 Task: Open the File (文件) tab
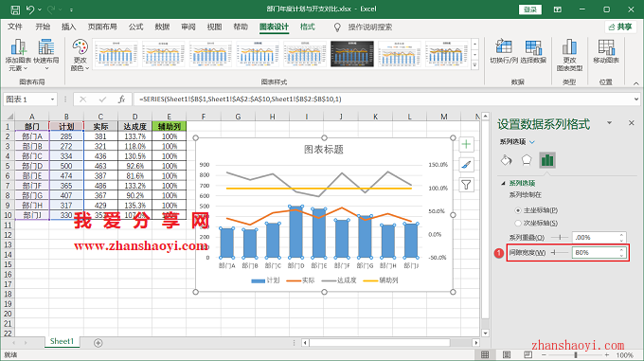click(15, 27)
